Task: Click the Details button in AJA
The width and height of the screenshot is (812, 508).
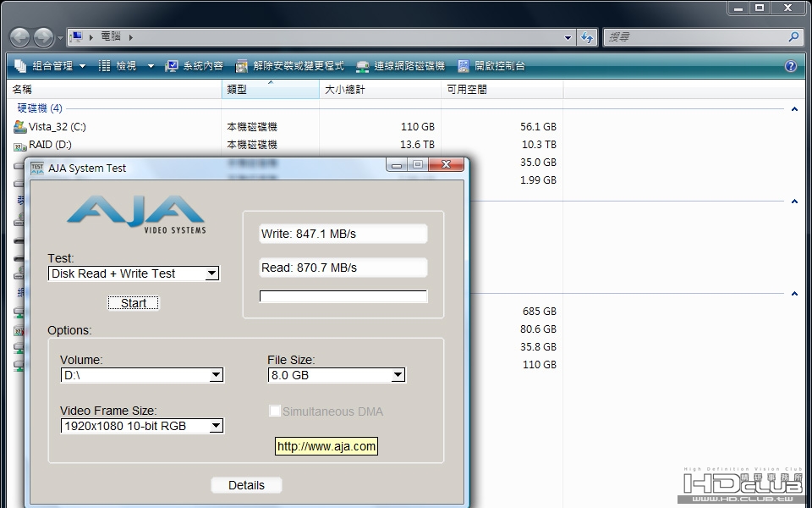Action: [246, 485]
